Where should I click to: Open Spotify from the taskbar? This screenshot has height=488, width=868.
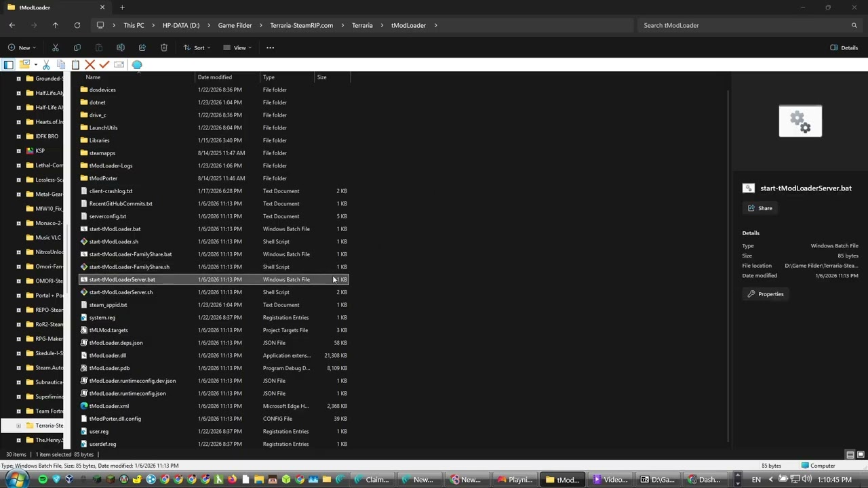[x=43, y=480]
